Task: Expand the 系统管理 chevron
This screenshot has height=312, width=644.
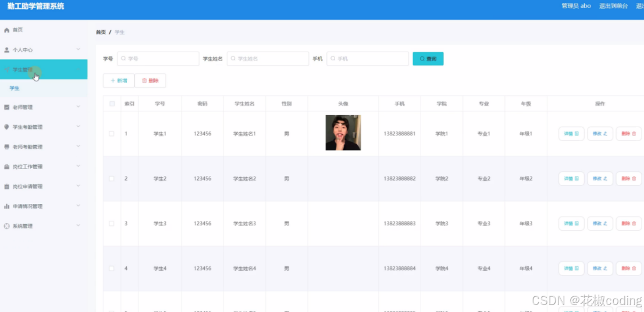Action: point(78,225)
